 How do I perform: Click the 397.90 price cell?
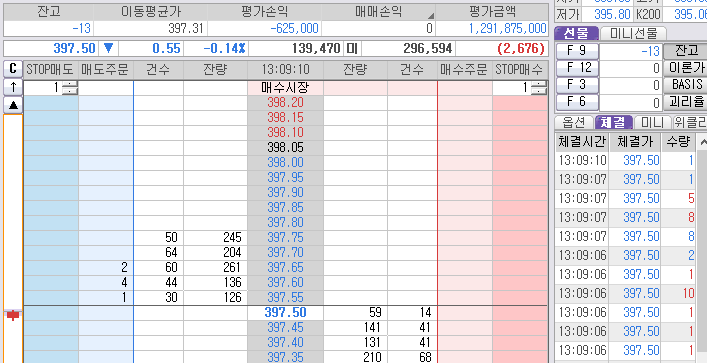point(285,193)
